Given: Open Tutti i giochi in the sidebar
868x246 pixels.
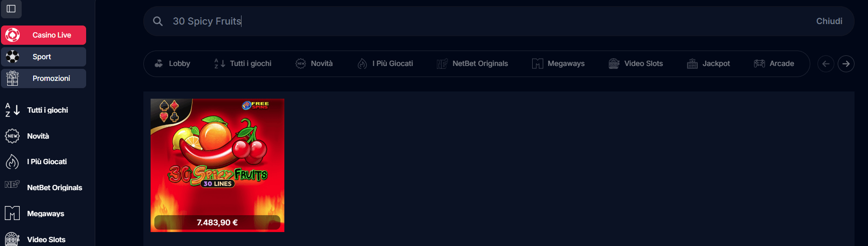Looking at the screenshot, I should (48, 110).
